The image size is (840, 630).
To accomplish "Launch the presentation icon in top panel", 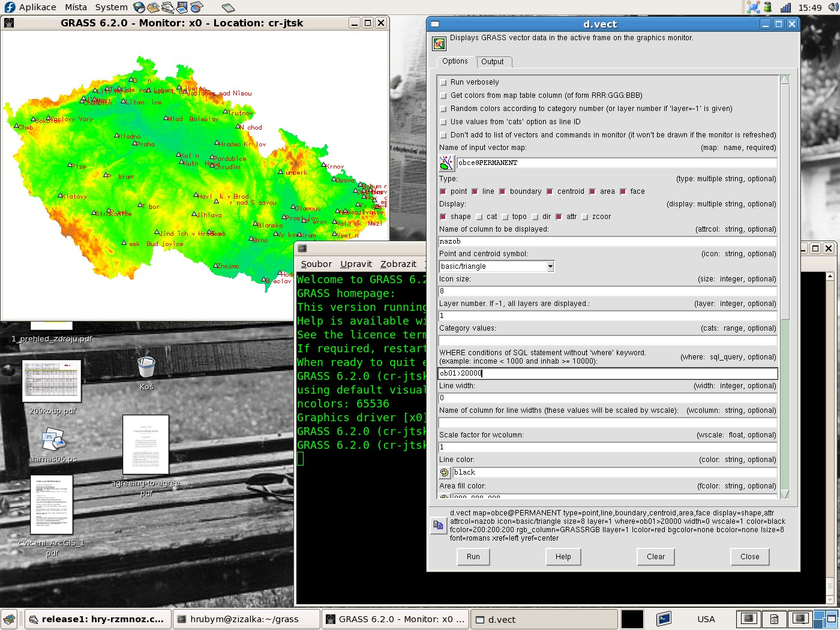I will (182, 7).
